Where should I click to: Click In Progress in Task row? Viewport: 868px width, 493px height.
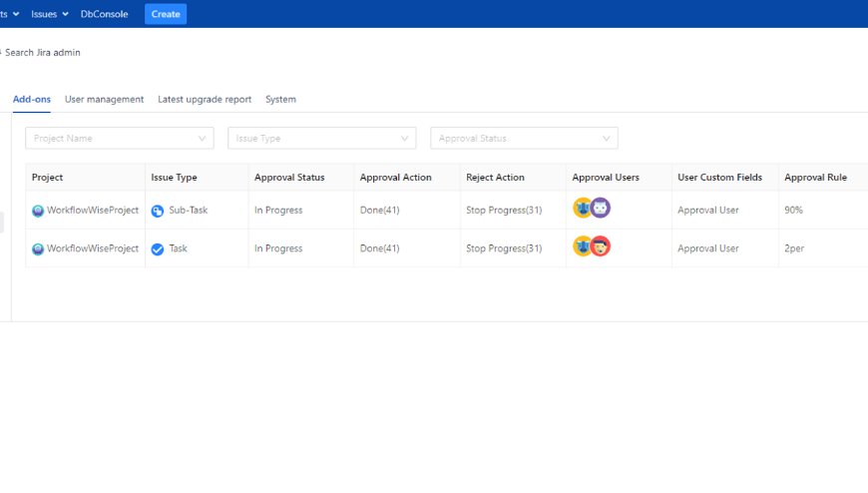278,248
